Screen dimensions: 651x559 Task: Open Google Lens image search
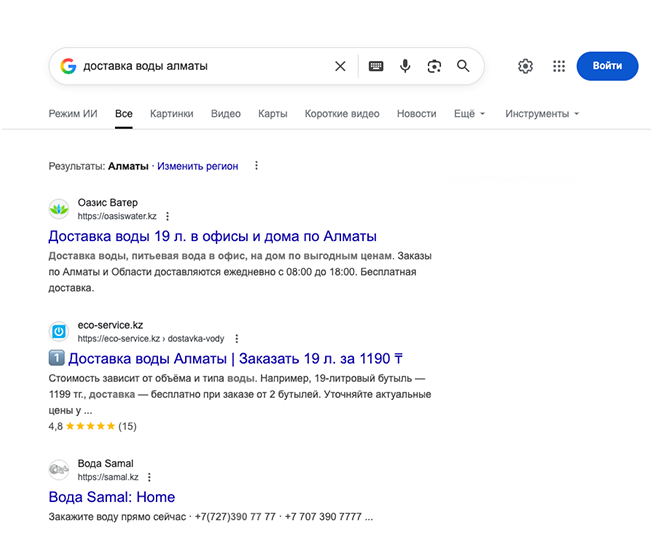pyautogui.click(x=434, y=66)
